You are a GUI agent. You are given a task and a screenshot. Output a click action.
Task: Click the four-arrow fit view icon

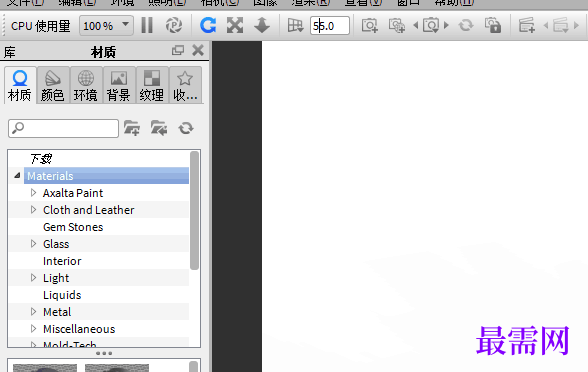(235, 26)
